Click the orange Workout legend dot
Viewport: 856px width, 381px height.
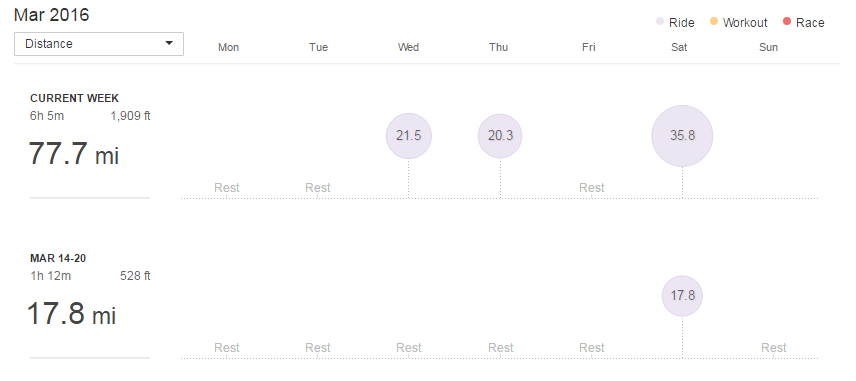(714, 22)
